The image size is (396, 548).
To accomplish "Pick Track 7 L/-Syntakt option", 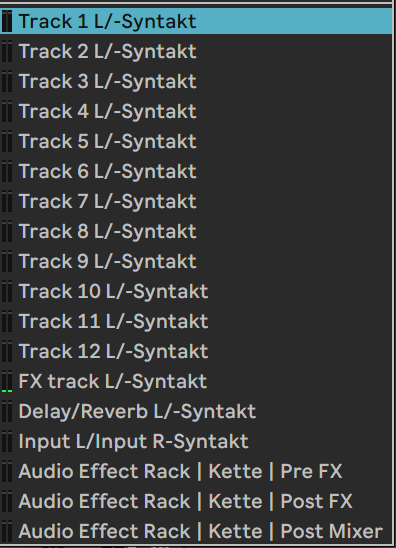I will pos(196,202).
